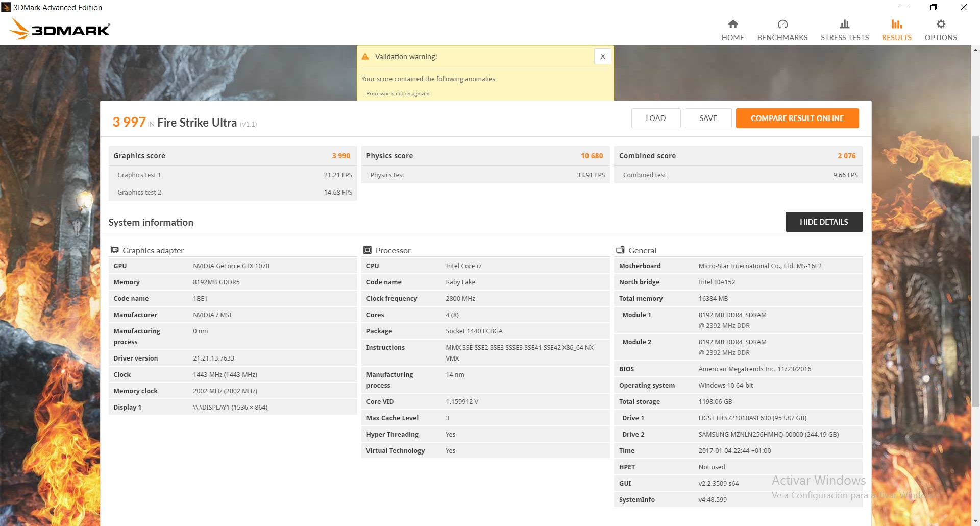The width and height of the screenshot is (980, 526).
Task: Click the Physics score header row
Action: point(485,156)
